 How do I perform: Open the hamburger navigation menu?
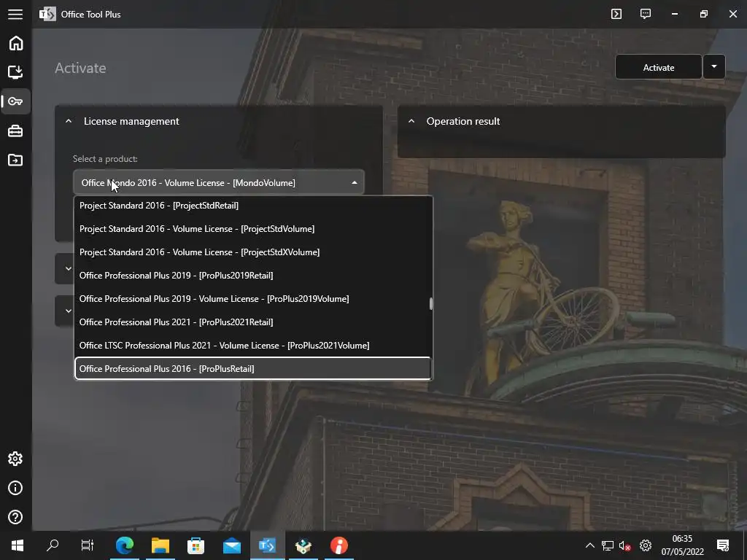(x=15, y=15)
